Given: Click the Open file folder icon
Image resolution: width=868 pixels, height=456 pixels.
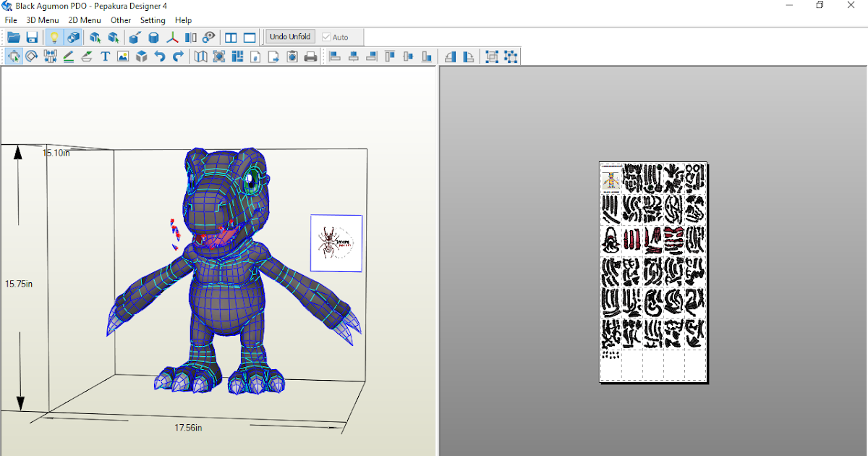Looking at the screenshot, I should tap(13, 36).
